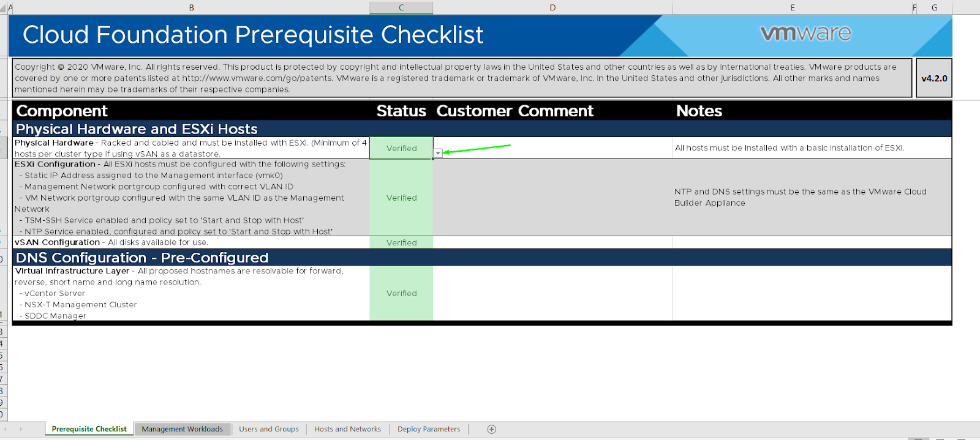The height and width of the screenshot is (440, 980).
Task: Select the Verified status for vSAN Configuration
Action: tap(401, 242)
